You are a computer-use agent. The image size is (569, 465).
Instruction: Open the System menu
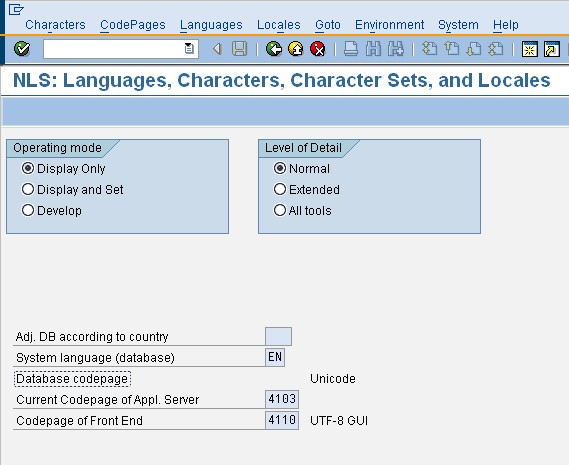[x=458, y=25]
